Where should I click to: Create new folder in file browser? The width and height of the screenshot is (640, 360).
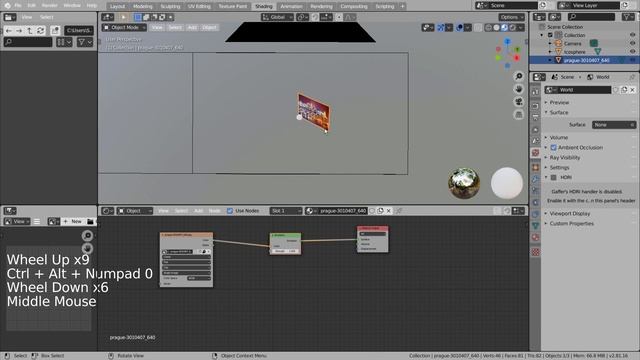(x=55, y=31)
